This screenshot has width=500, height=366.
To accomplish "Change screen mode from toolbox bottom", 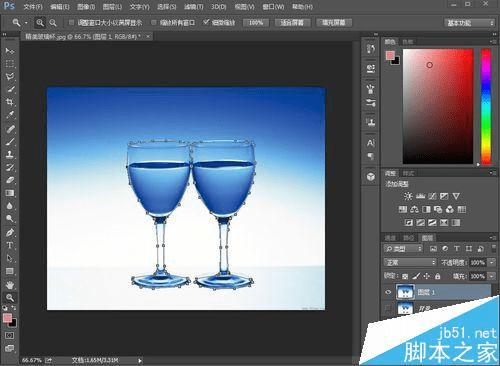I will click(x=9, y=348).
